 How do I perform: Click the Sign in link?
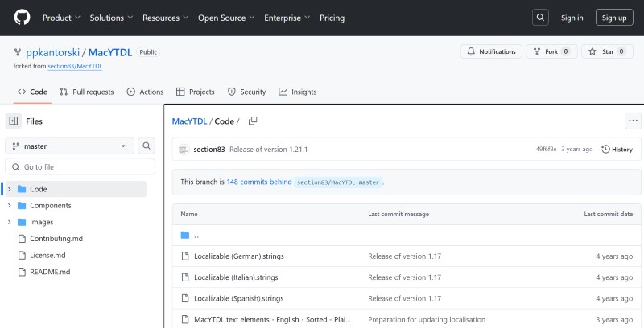pyautogui.click(x=572, y=18)
